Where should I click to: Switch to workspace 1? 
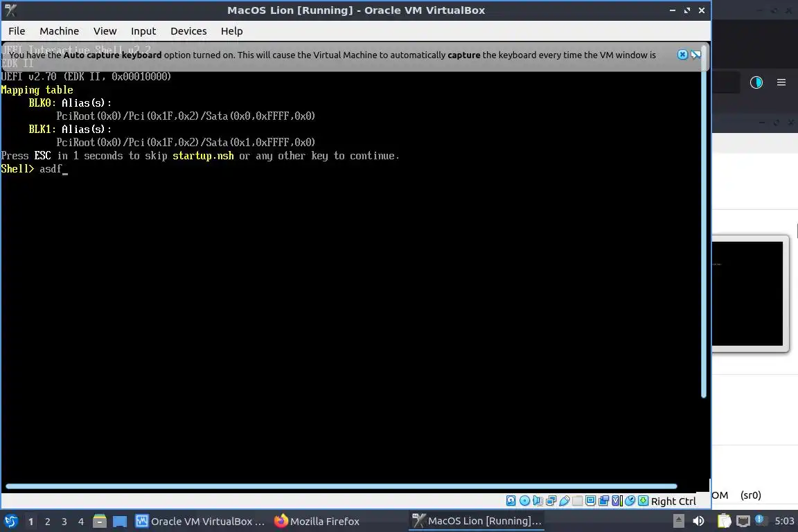[x=31, y=522]
